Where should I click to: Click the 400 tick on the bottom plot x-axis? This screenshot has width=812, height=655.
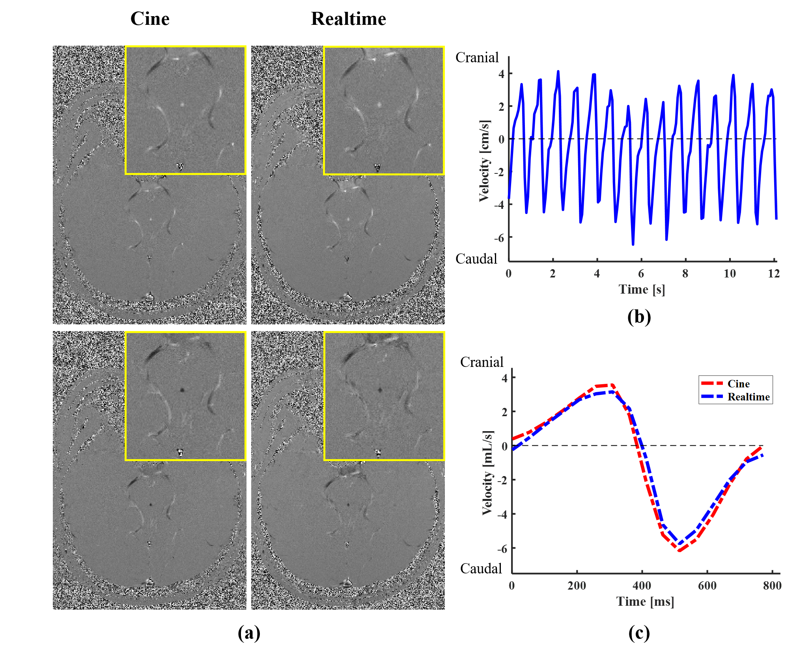coord(642,586)
